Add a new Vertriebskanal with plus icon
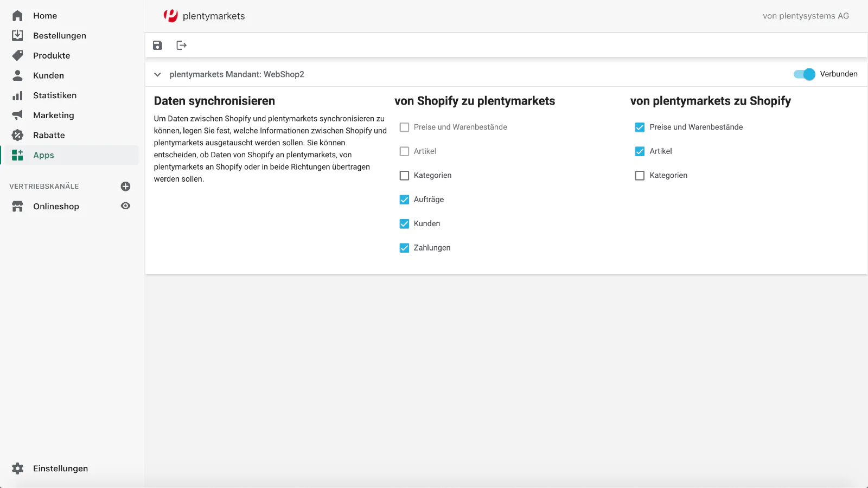868x488 pixels. (x=125, y=187)
